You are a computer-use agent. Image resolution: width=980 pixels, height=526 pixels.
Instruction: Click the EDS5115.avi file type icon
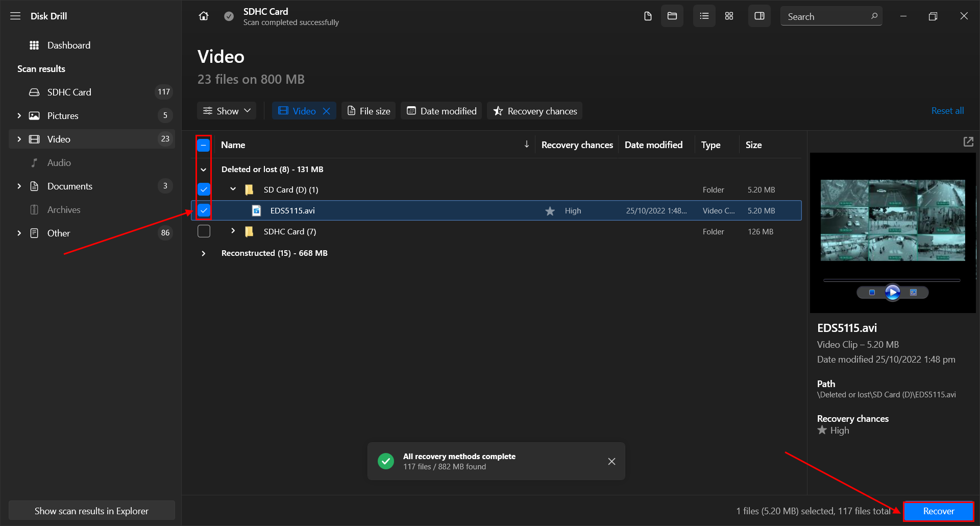[257, 210]
